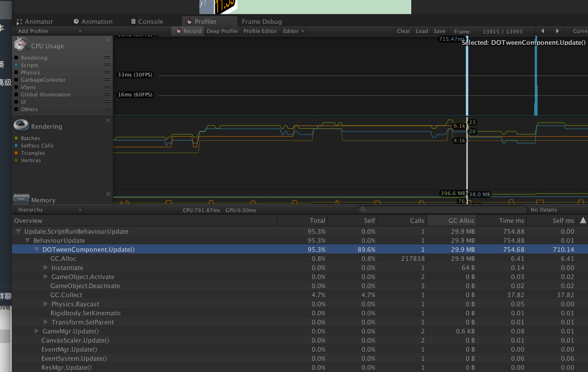Click the Scripts blue color swatch

[15, 65]
